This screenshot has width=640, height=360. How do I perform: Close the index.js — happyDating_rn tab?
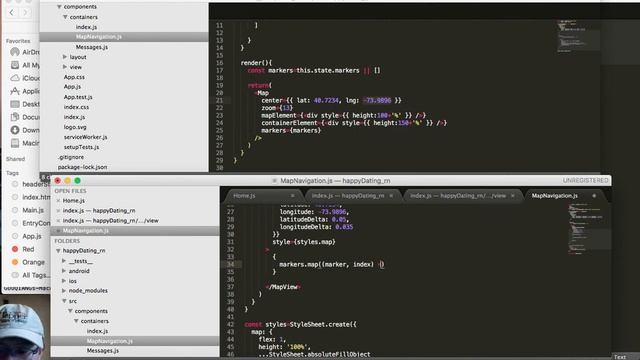391,196
